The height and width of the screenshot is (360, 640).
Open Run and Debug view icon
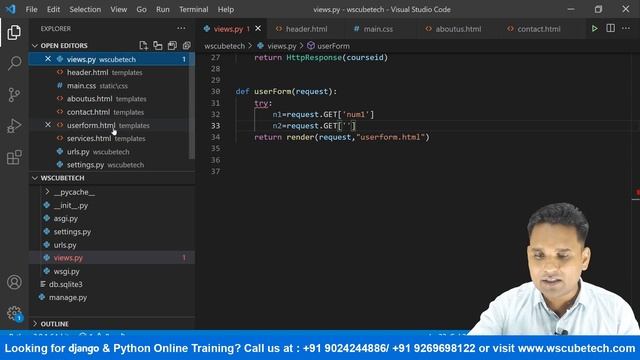14,126
